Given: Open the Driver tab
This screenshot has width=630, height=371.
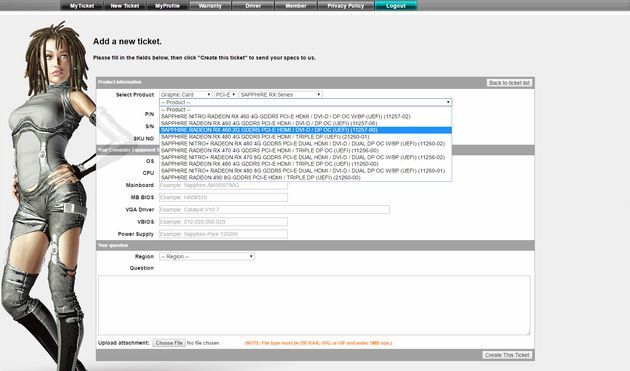Looking at the screenshot, I should (253, 6).
